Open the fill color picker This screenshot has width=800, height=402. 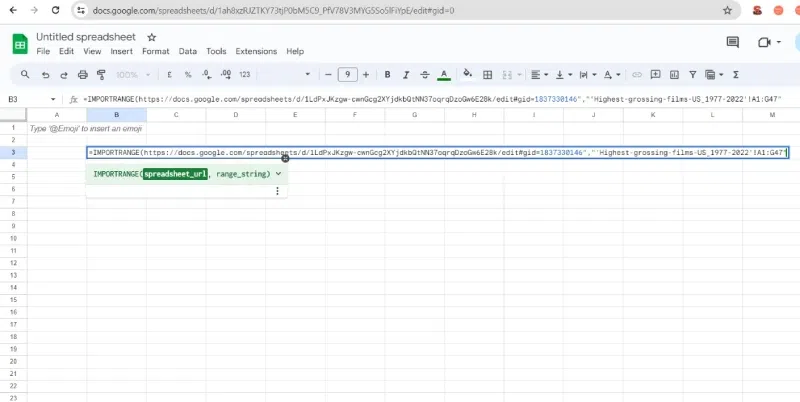(x=467, y=74)
